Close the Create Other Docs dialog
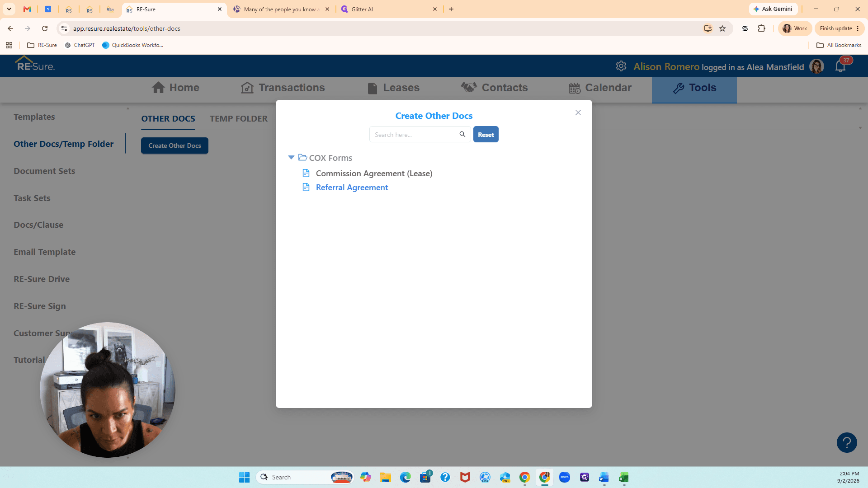This screenshot has width=868, height=488. click(578, 113)
